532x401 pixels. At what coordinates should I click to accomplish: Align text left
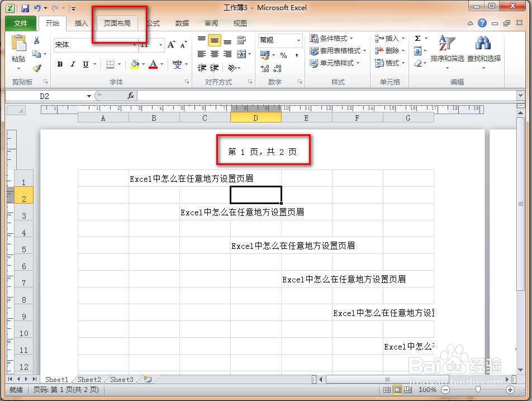point(202,54)
